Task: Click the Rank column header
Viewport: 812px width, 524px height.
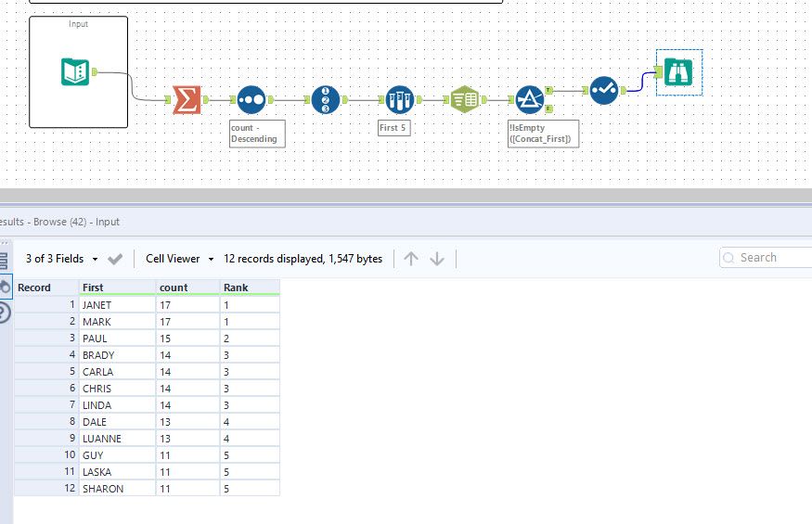Action: (251, 288)
